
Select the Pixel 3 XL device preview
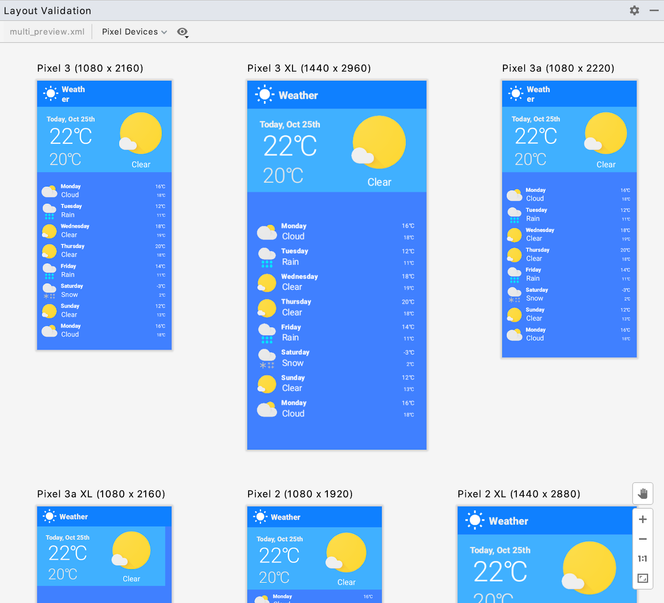pos(337,265)
